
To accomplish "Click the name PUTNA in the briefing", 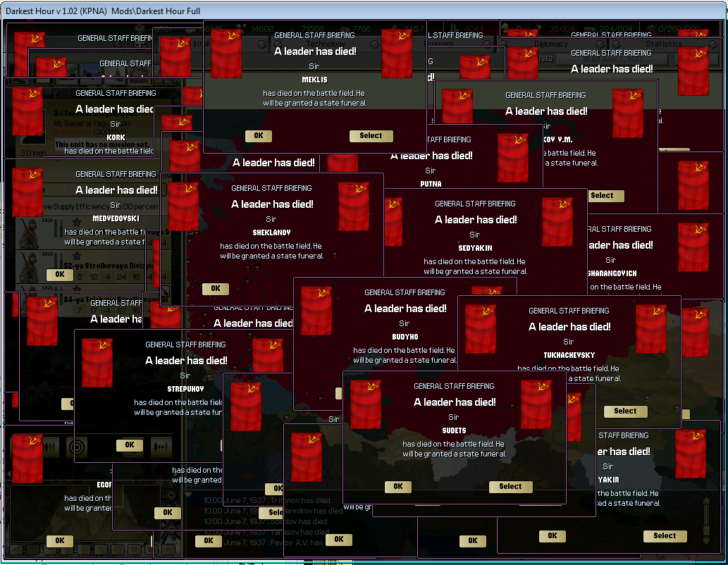I will [431, 184].
